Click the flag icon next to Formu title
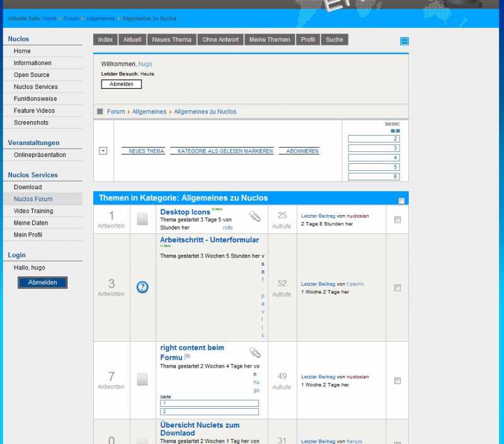The width and height of the screenshot is (504, 444). pos(188,356)
